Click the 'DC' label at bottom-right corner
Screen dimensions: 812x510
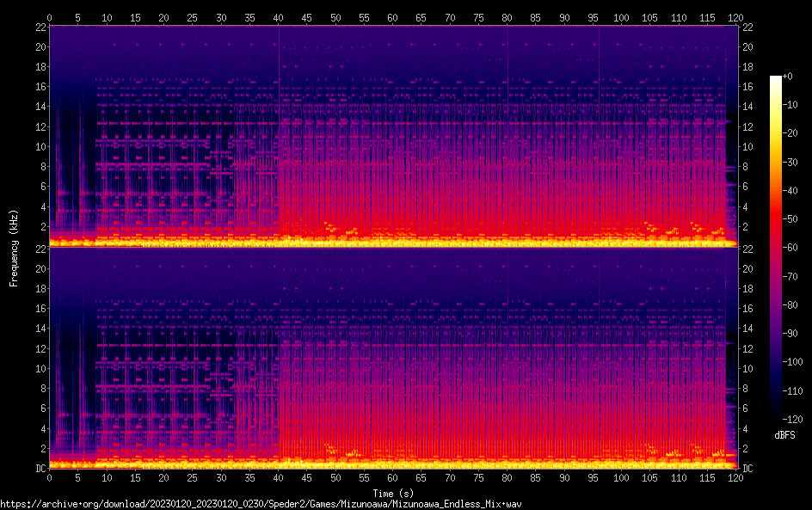(747, 469)
